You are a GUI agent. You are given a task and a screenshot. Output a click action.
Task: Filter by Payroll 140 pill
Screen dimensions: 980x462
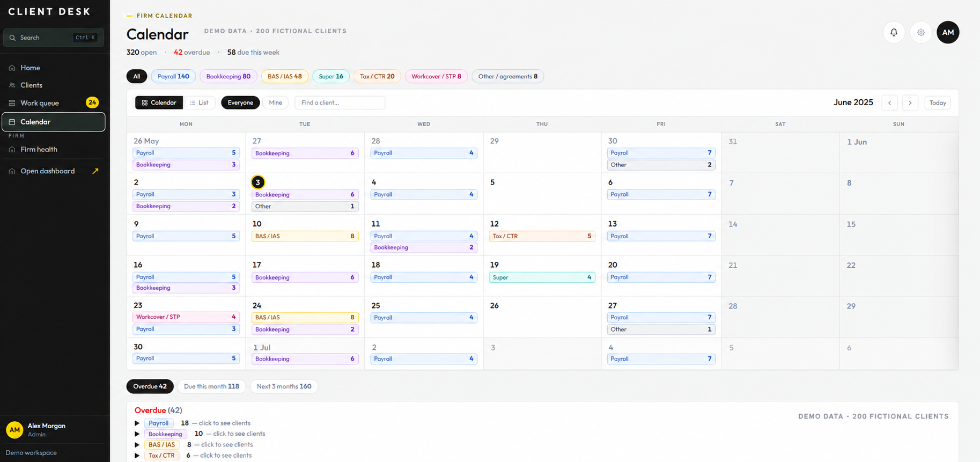click(x=173, y=76)
